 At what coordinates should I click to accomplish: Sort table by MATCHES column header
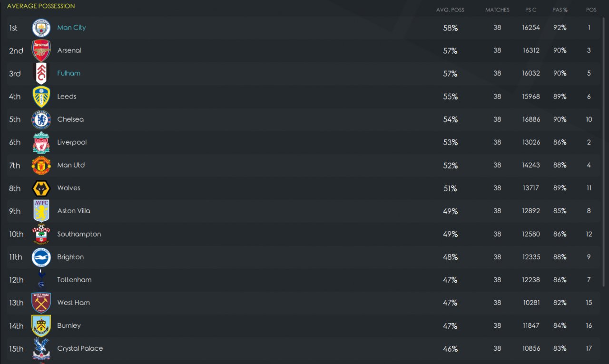[x=497, y=10]
